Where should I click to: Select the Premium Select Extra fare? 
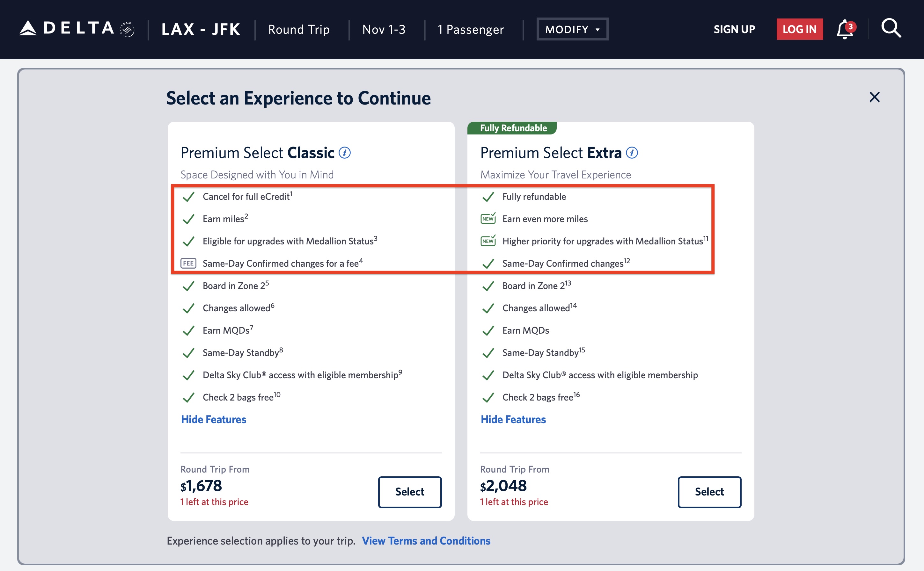click(x=709, y=492)
